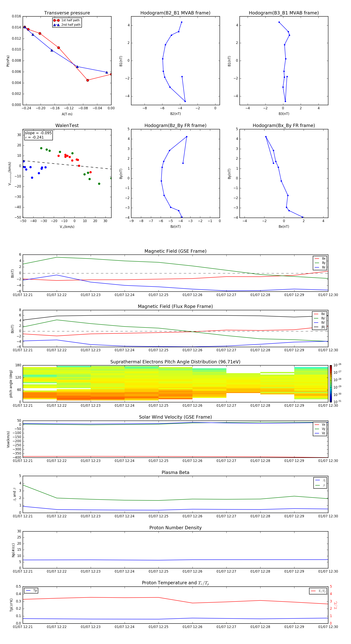This screenshot has width=351, height=644.
Task: Click '01/07 12:21' tick under GSE magnetic field
Action: pos(23,295)
